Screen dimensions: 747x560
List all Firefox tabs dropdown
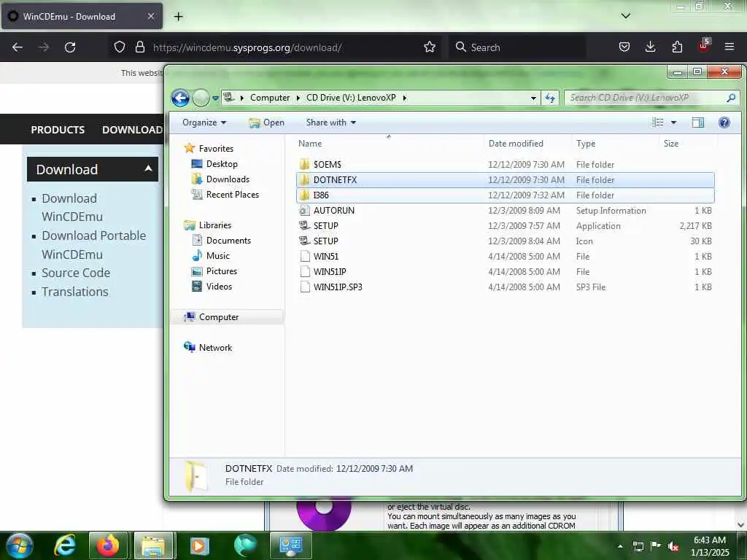click(625, 16)
